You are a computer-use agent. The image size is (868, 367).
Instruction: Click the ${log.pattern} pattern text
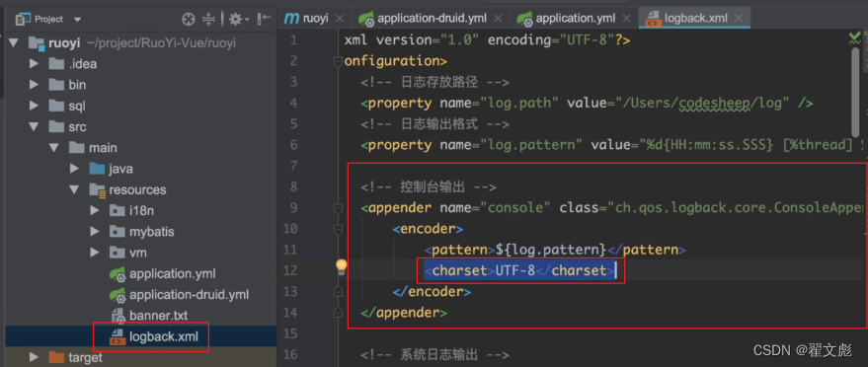click(x=551, y=250)
